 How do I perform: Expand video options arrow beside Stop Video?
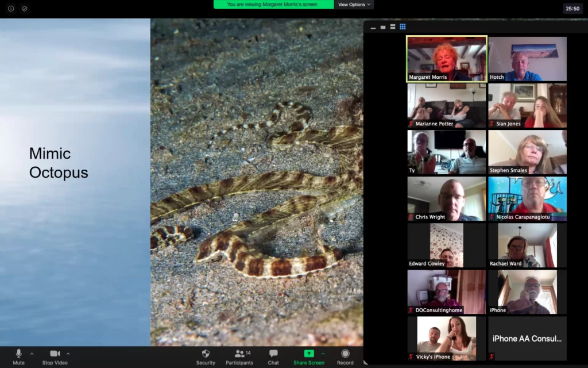coord(68,354)
